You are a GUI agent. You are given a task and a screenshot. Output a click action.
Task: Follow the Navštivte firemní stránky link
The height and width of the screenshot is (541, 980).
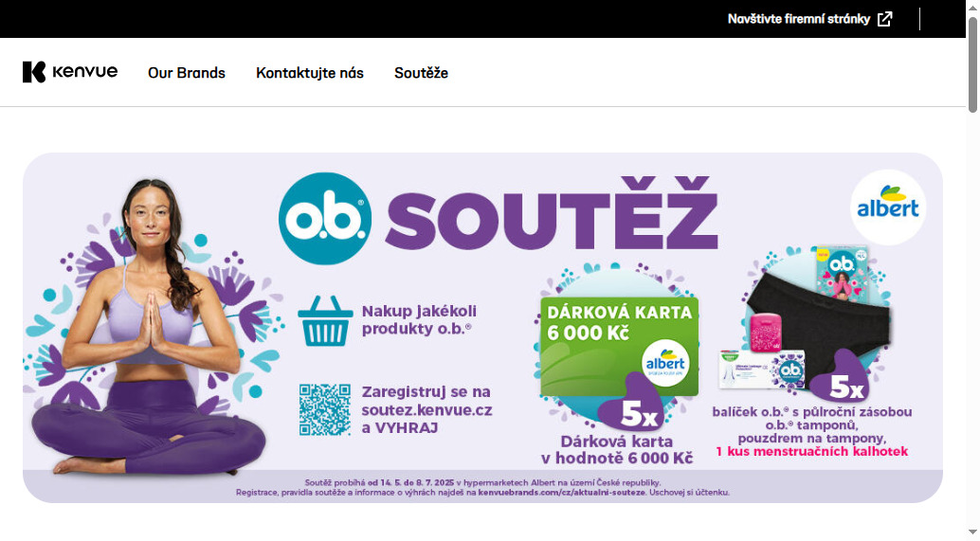(799, 19)
